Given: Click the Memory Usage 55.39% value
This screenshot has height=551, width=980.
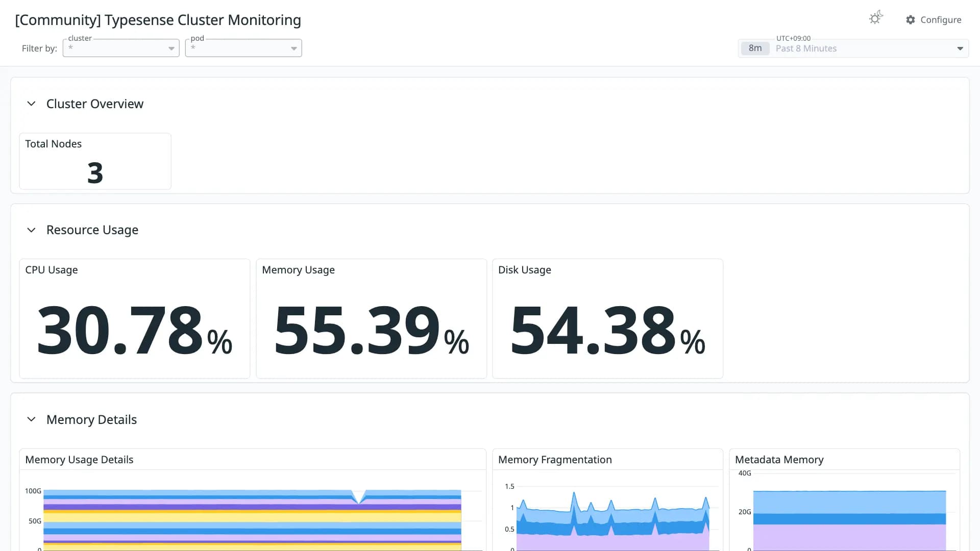Looking at the screenshot, I should pos(371,330).
